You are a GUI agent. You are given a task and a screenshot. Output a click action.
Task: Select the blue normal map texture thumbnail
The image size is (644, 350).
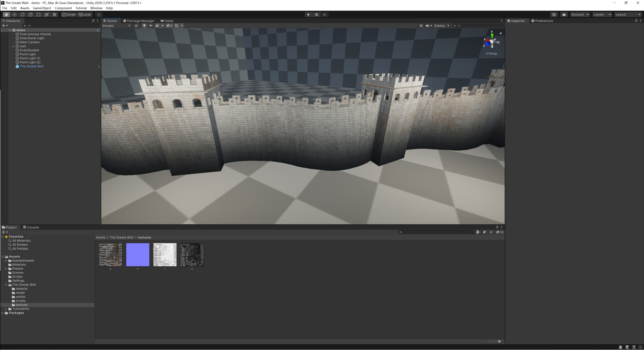[x=138, y=255]
